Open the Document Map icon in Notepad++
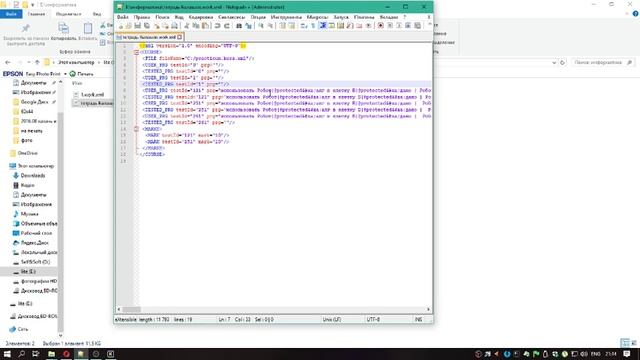640x360 pixels. (x=341, y=26)
